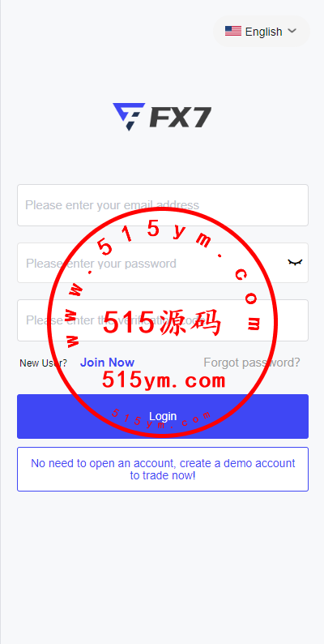The width and height of the screenshot is (324, 644).
Task: Select the rounded language pill background
Action: coord(262,31)
